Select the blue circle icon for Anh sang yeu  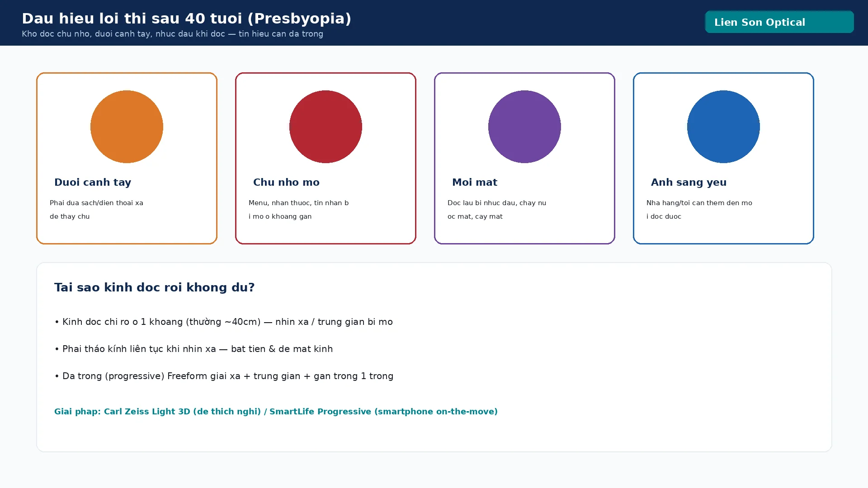point(723,127)
